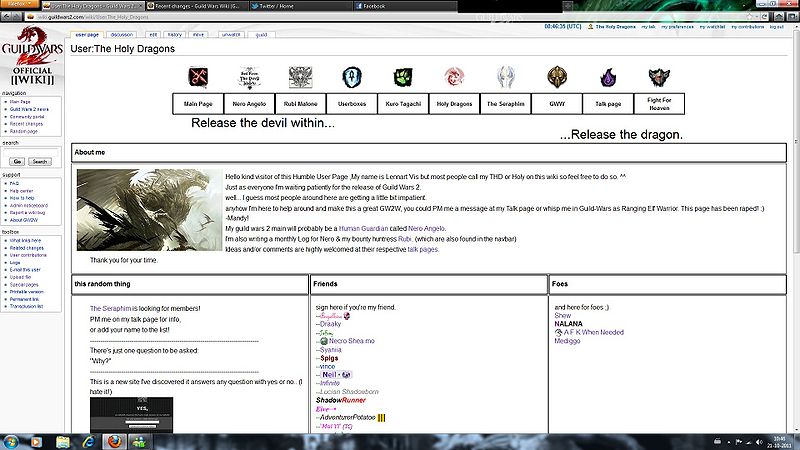Click the crossed swords icon above Main Page

tap(198, 78)
